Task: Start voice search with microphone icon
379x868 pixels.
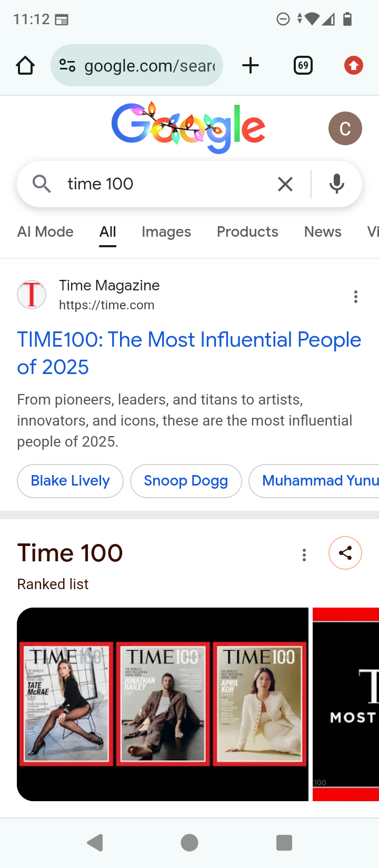Action: (x=337, y=184)
